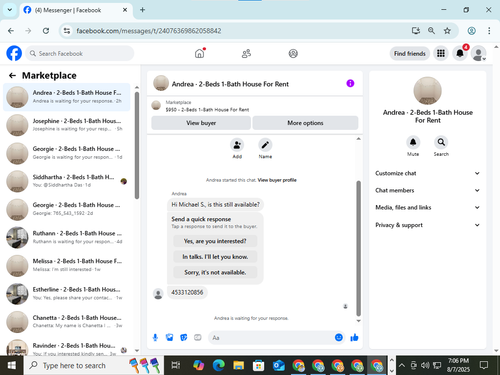This screenshot has height=375, width=500.
Task: Expand Privacy & support section
Action: (x=428, y=225)
